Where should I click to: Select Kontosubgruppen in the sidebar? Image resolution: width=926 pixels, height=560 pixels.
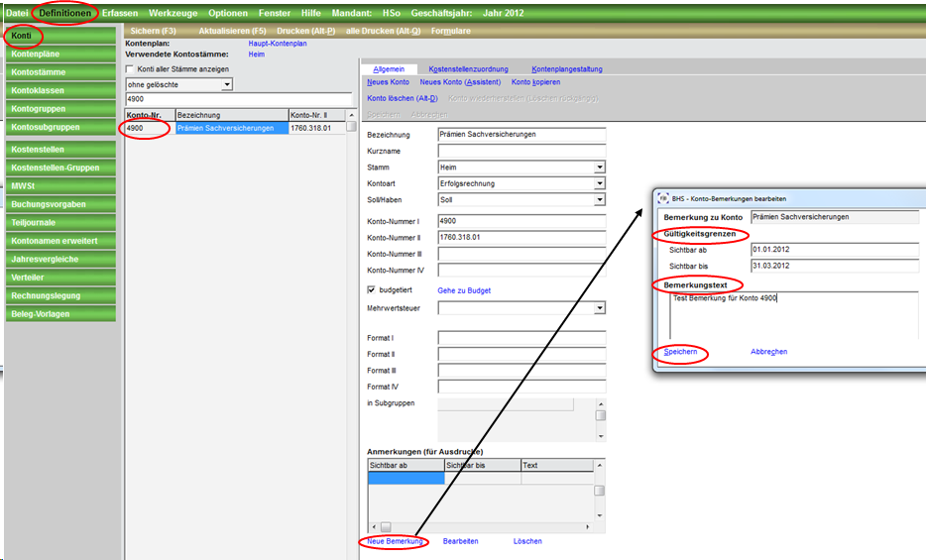point(60,127)
